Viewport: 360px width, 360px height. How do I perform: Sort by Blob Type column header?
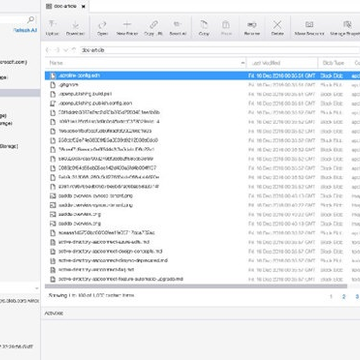[333, 63]
